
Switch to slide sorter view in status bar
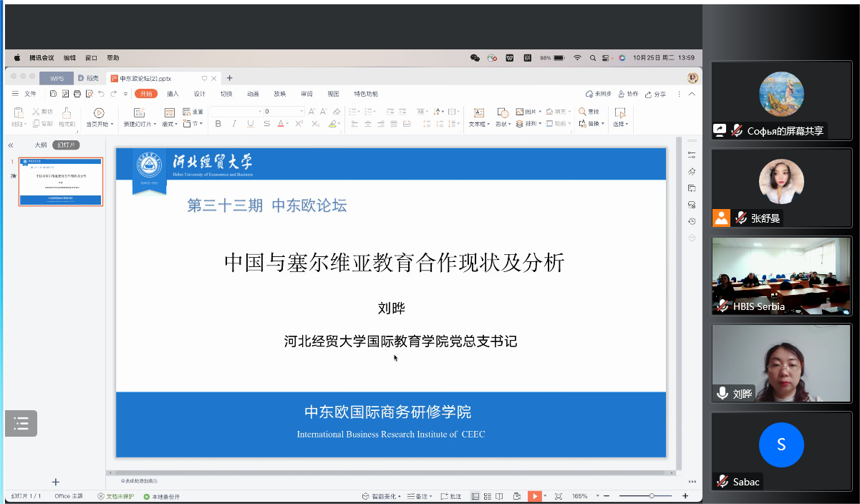tap(488, 496)
